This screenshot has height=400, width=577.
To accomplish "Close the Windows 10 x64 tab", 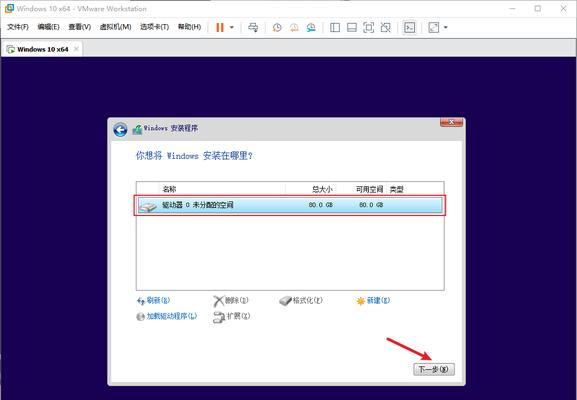I will (76, 49).
